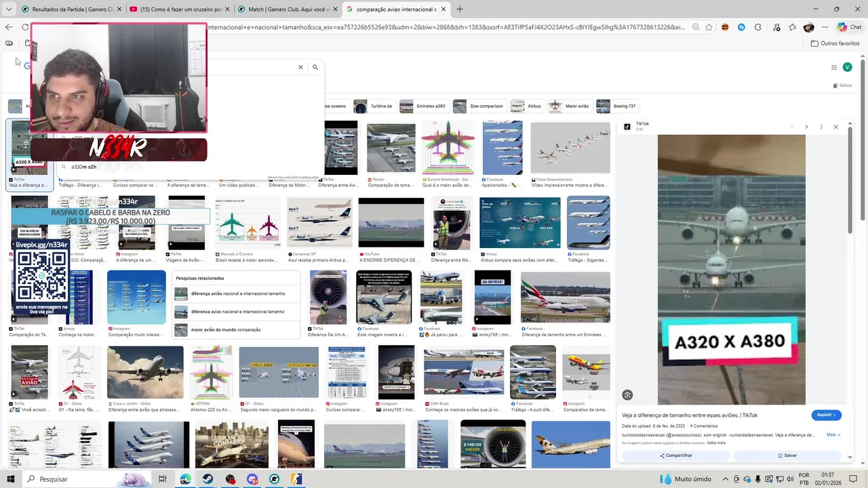
Task: Select the Airbus filter chip
Action: (x=527, y=106)
